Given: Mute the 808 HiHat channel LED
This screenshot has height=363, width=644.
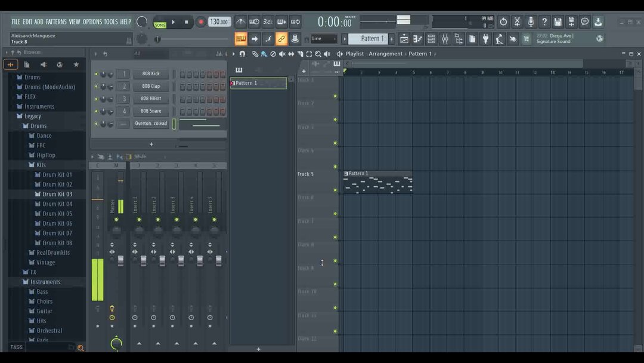Looking at the screenshot, I should tap(96, 99).
